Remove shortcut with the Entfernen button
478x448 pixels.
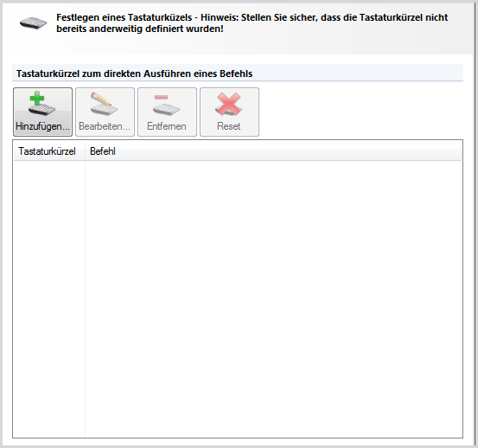click(167, 112)
